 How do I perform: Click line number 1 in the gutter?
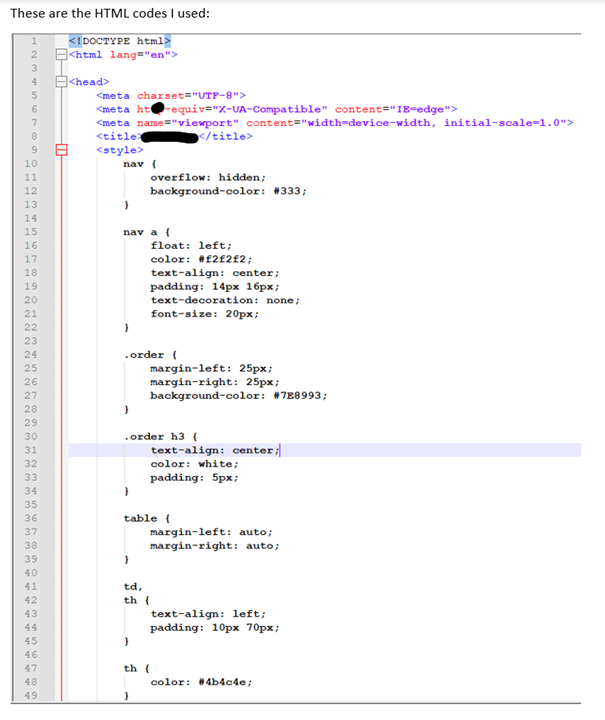[x=34, y=41]
